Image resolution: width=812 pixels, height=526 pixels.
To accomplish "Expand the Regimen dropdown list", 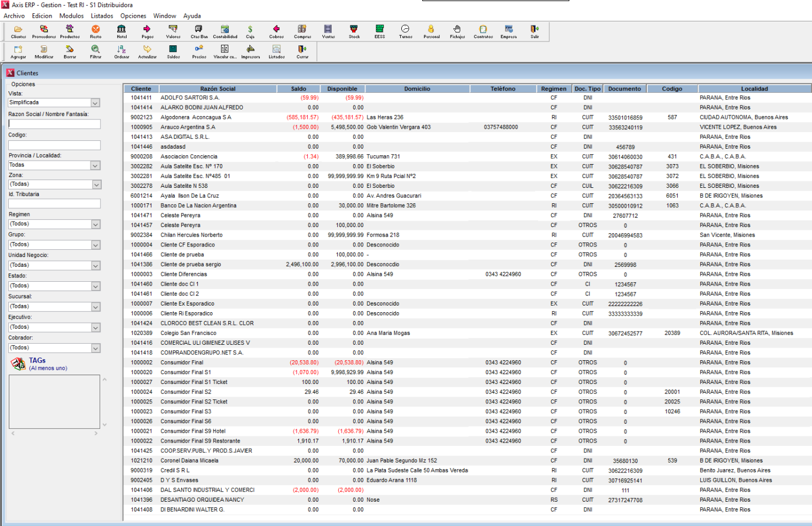I will pyautogui.click(x=95, y=224).
